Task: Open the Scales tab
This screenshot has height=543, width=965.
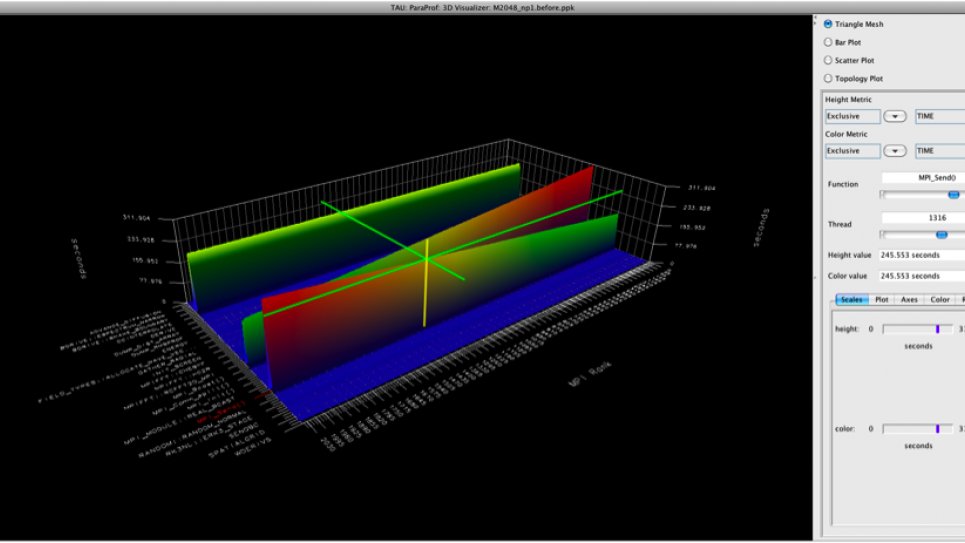Action: click(852, 299)
